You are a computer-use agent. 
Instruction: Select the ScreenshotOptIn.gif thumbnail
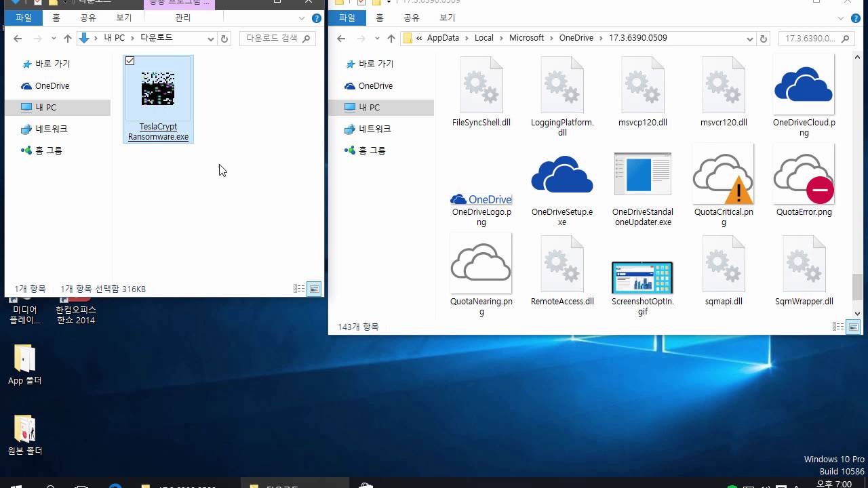(642, 278)
